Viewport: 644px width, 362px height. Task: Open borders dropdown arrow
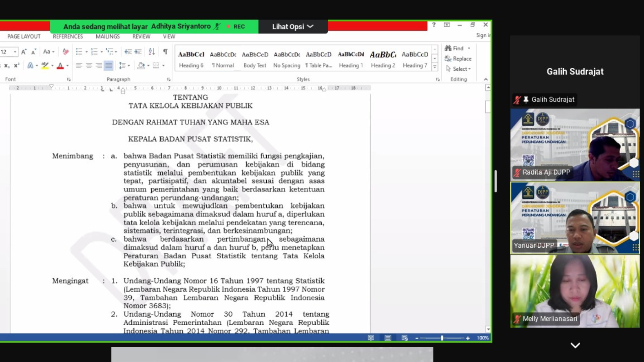pos(163,66)
